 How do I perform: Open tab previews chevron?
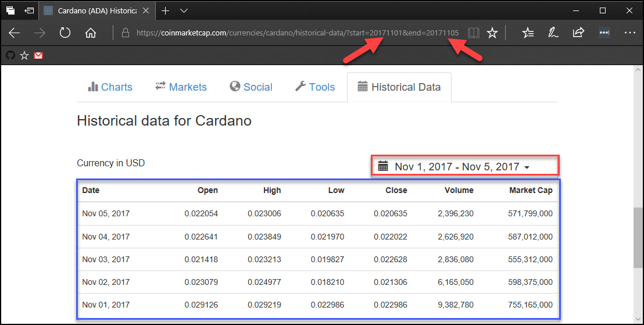[x=184, y=10]
